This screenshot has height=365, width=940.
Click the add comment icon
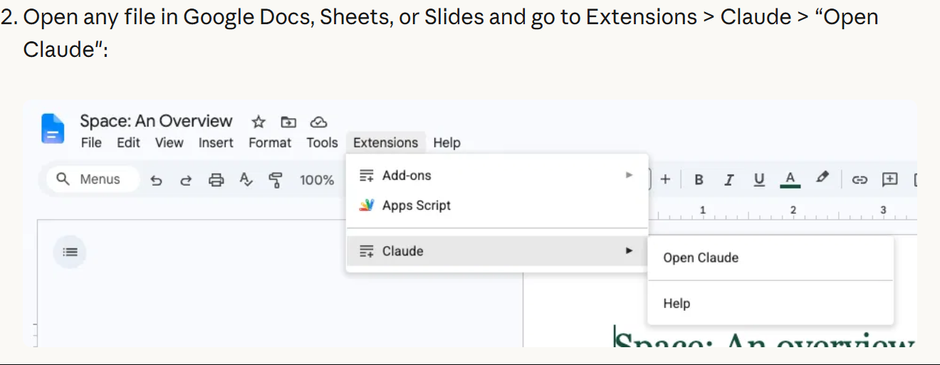click(890, 179)
